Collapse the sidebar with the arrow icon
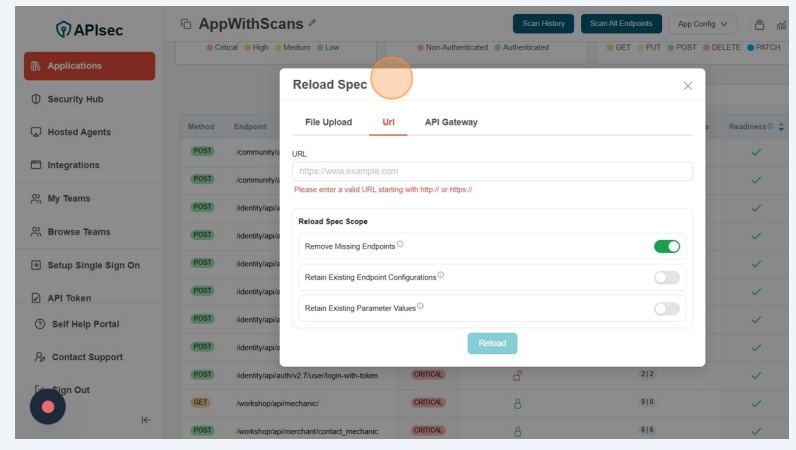Viewport: 796px width, 450px height. (146, 420)
